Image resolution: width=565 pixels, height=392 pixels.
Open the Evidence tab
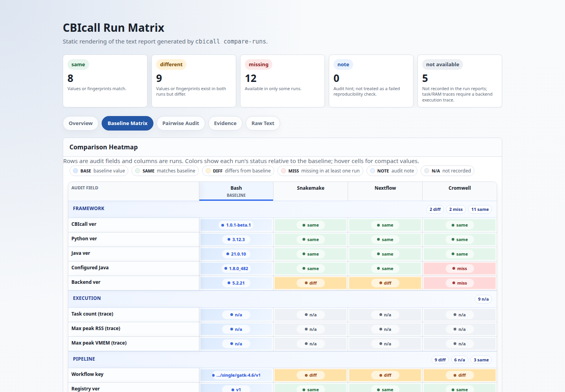coord(225,123)
